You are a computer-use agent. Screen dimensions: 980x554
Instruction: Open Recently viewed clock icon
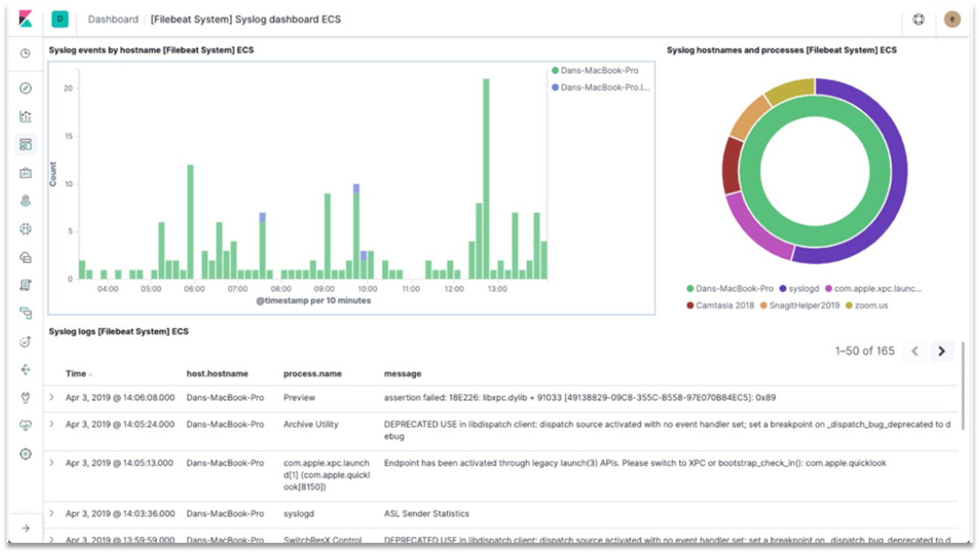click(25, 53)
